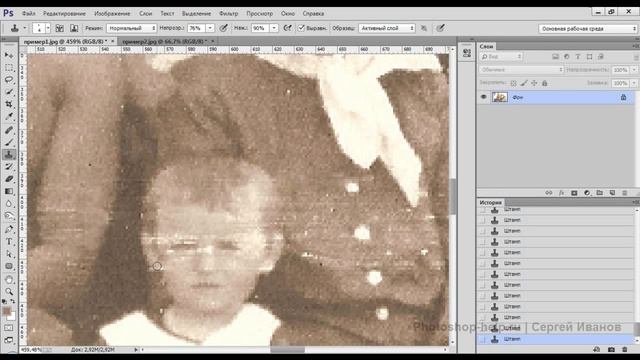Select the Horizontal Type tool
The image size is (640, 360).
[9, 242]
